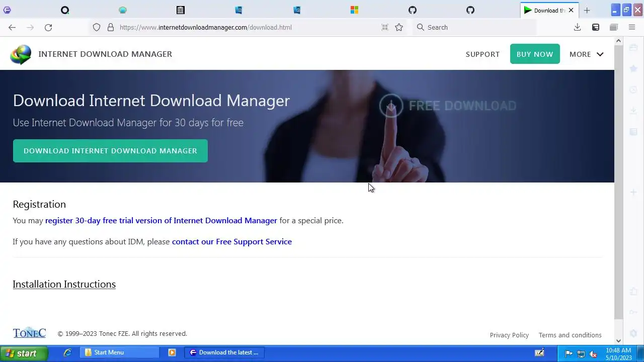Screen dimensions: 644x362
Task: Open the Installation Instructions link
Action: [64, 284]
